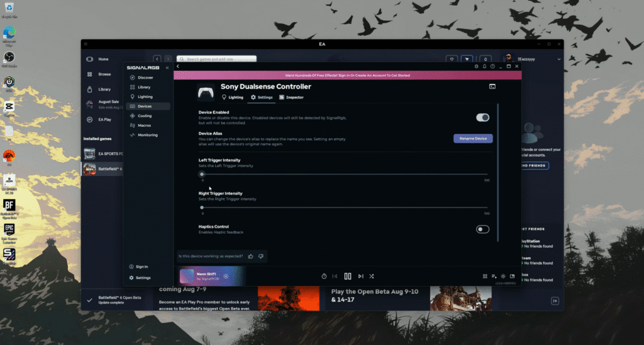
Task: Open Microsoft Edge desktop icon
Action: pos(9,35)
